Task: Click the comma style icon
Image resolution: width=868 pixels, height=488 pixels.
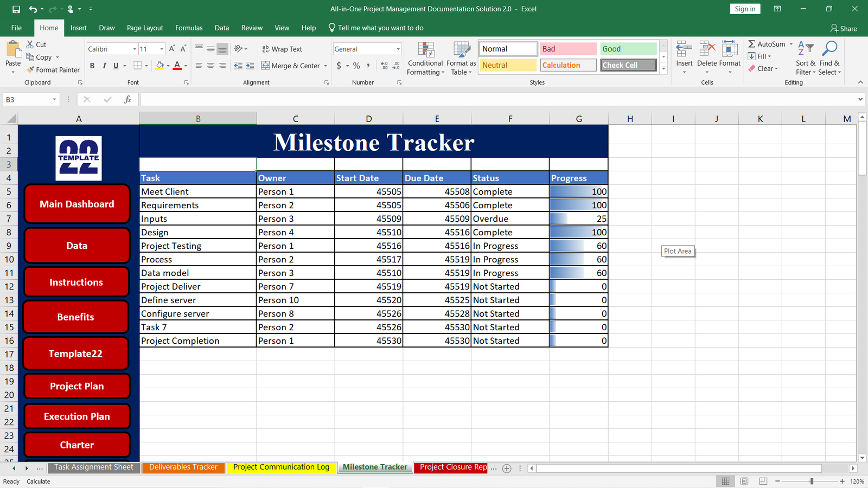Action: (x=368, y=66)
